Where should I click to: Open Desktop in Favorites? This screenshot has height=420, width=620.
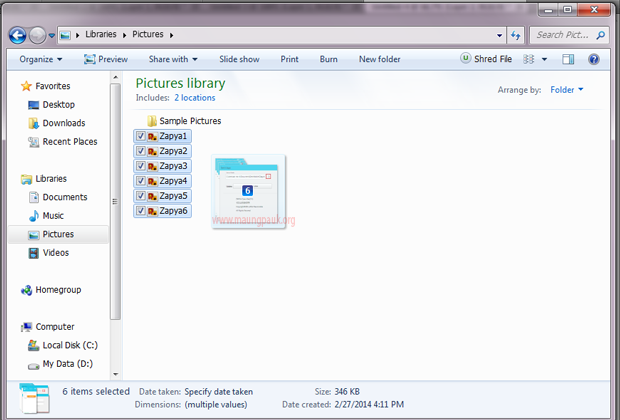click(51, 104)
